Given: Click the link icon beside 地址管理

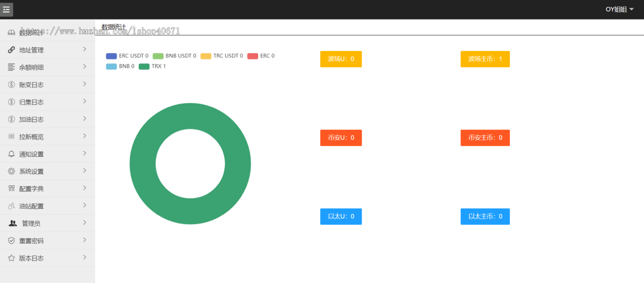Looking at the screenshot, I should point(11,50).
